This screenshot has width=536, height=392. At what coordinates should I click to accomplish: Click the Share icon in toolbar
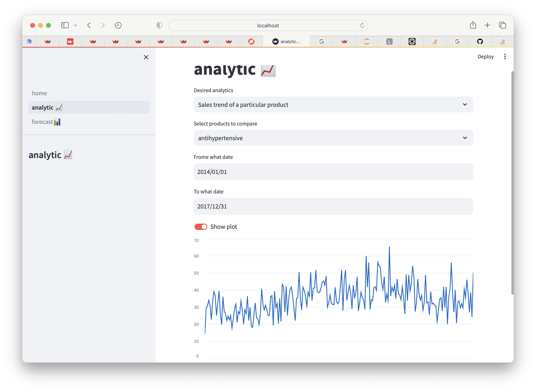click(x=473, y=25)
